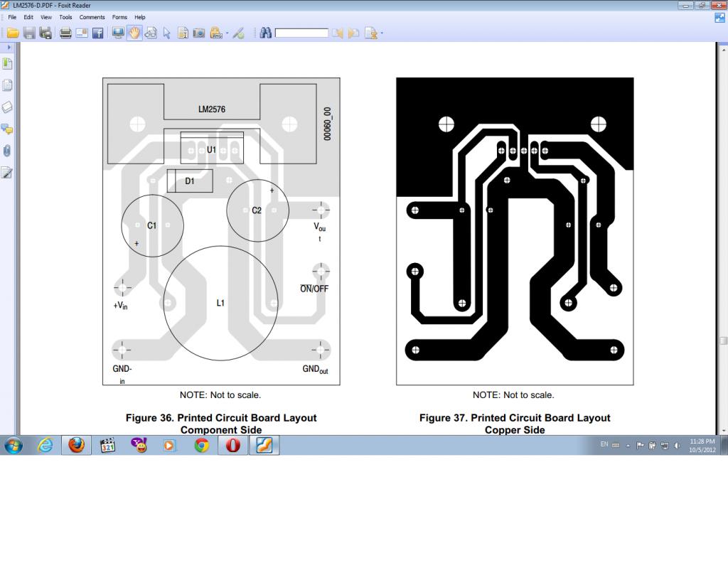Viewport: 728px width, 568px height.
Task: Click the Figure 37 caption text
Action: click(x=515, y=424)
